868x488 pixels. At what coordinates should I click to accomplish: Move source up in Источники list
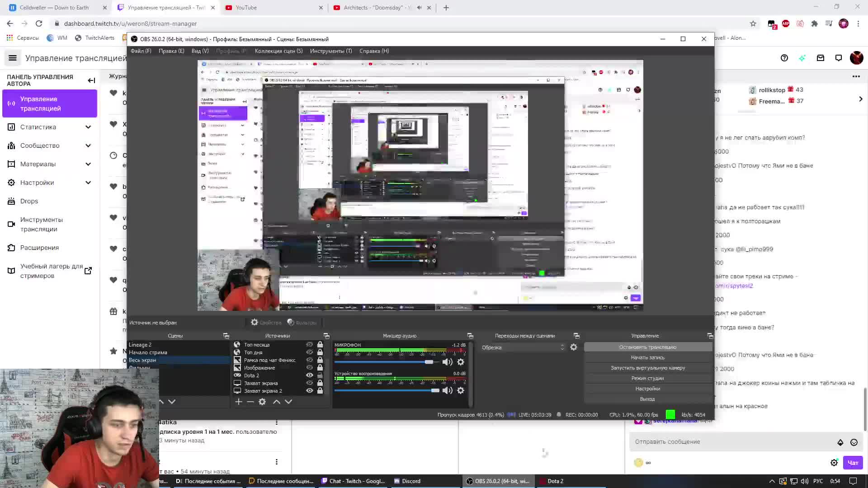coord(277,402)
